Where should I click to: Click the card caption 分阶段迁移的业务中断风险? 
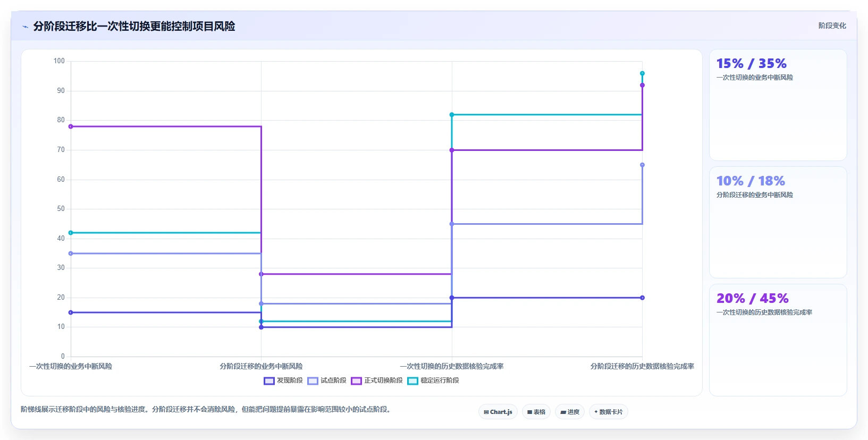click(754, 195)
